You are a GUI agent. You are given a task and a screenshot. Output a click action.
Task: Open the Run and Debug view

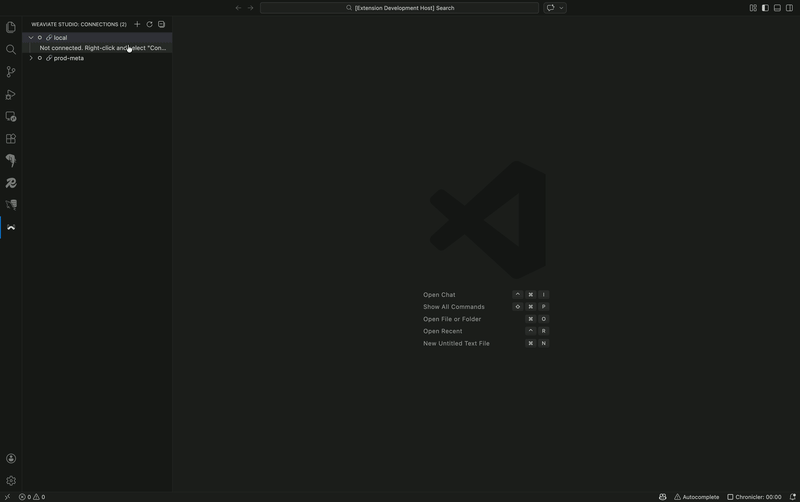tap(11, 94)
